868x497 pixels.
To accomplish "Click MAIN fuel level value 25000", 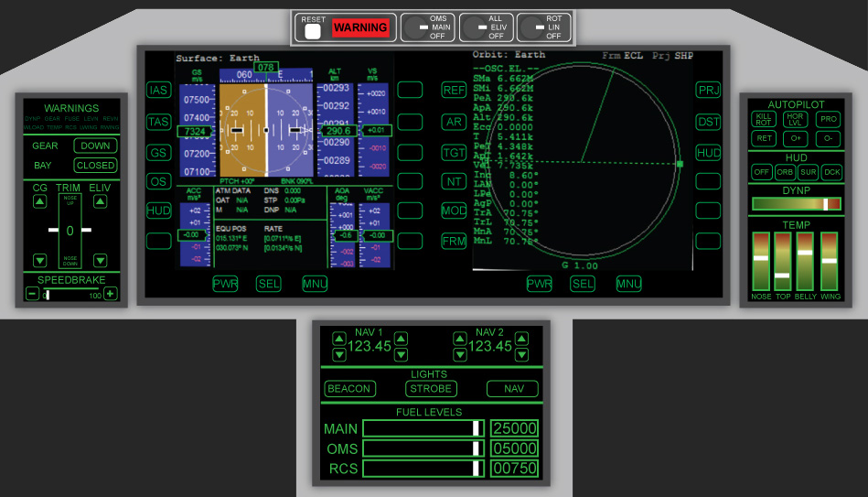I will [514, 428].
